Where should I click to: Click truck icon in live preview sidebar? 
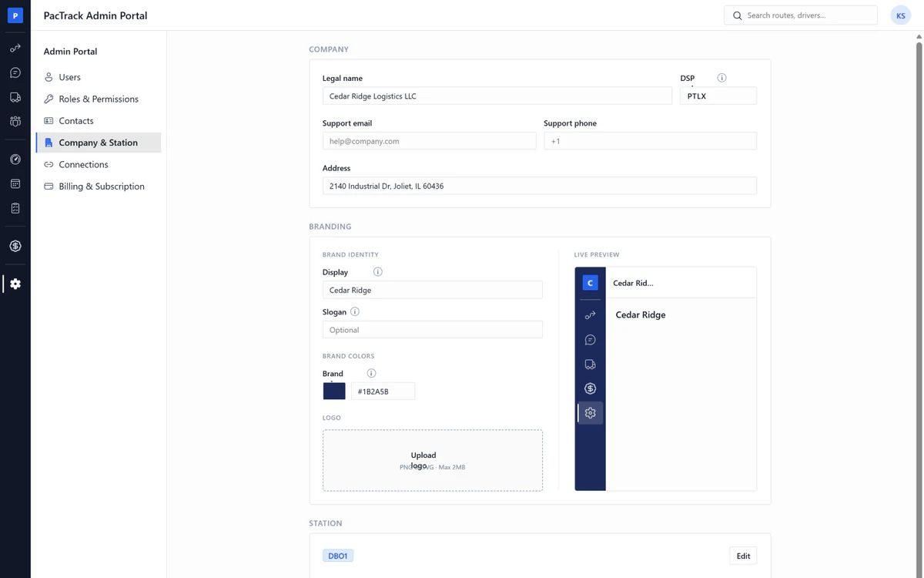click(591, 365)
